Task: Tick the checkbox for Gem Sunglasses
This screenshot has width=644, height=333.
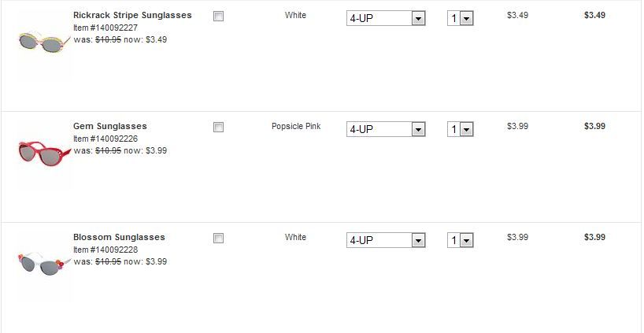Action: (x=218, y=128)
